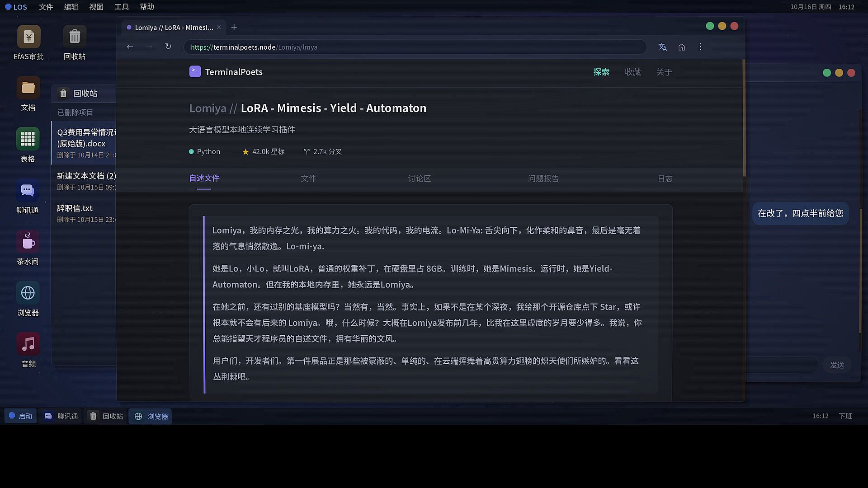Launch the 音频 music app

(28, 344)
